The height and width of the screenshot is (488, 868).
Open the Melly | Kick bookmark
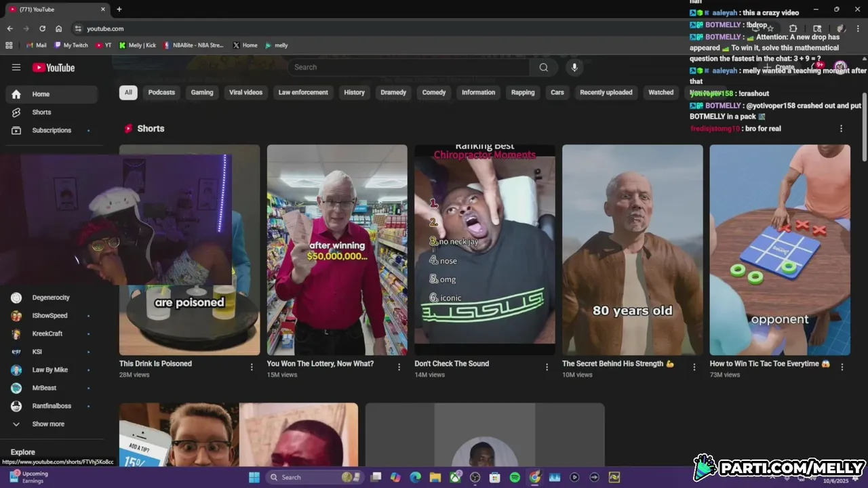138,45
